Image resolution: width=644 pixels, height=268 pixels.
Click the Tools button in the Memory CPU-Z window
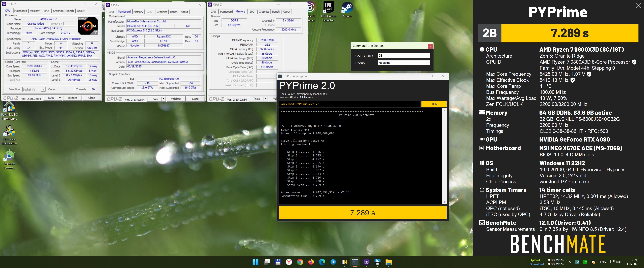click(256, 99)
